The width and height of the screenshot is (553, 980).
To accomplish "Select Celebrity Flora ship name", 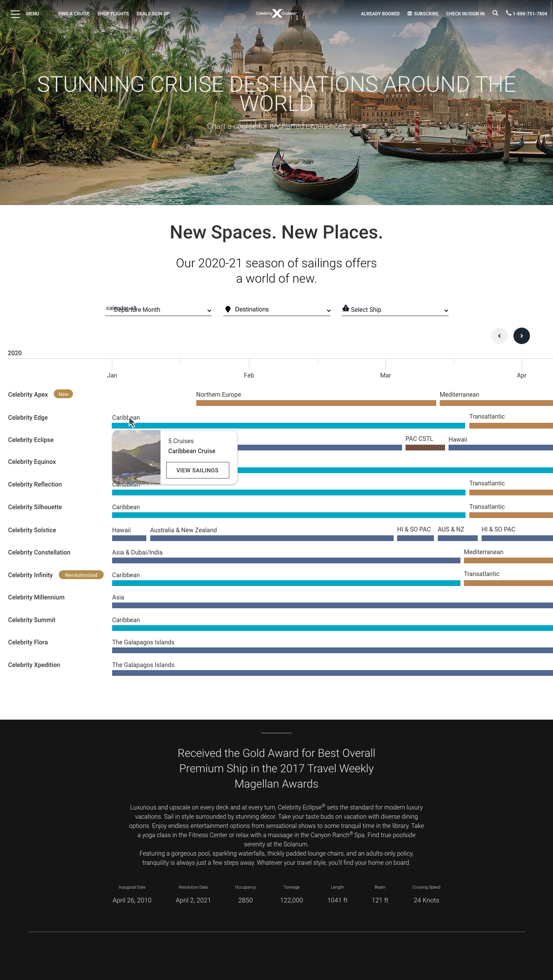I will 28,642.
